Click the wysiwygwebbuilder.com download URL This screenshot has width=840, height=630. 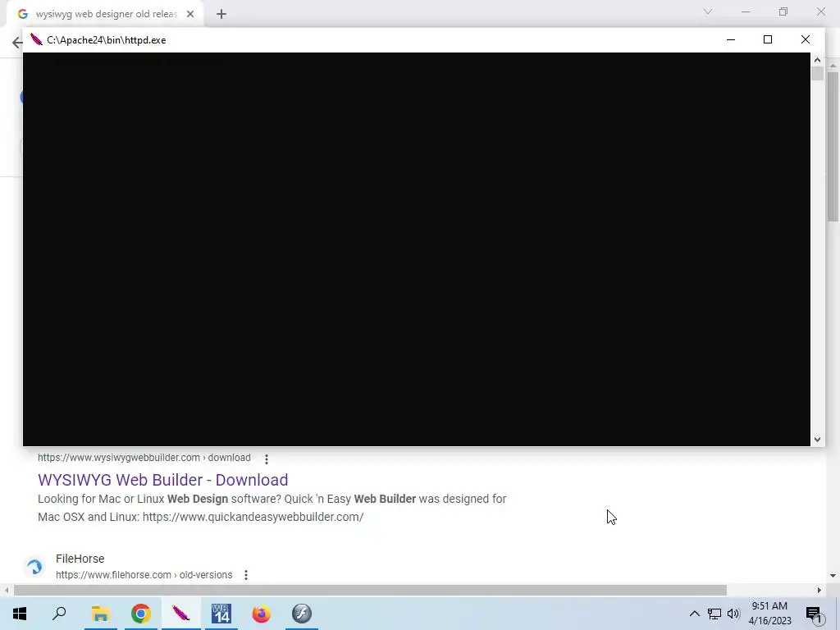144,458
